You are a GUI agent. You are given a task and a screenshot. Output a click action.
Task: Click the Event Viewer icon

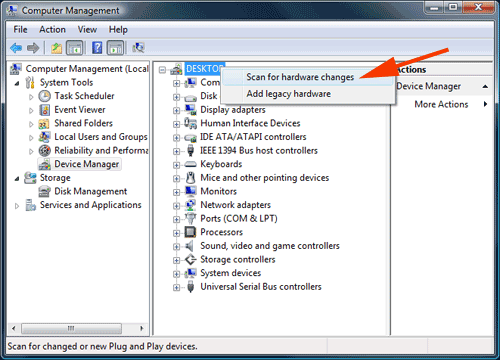[x=44, y=110]
